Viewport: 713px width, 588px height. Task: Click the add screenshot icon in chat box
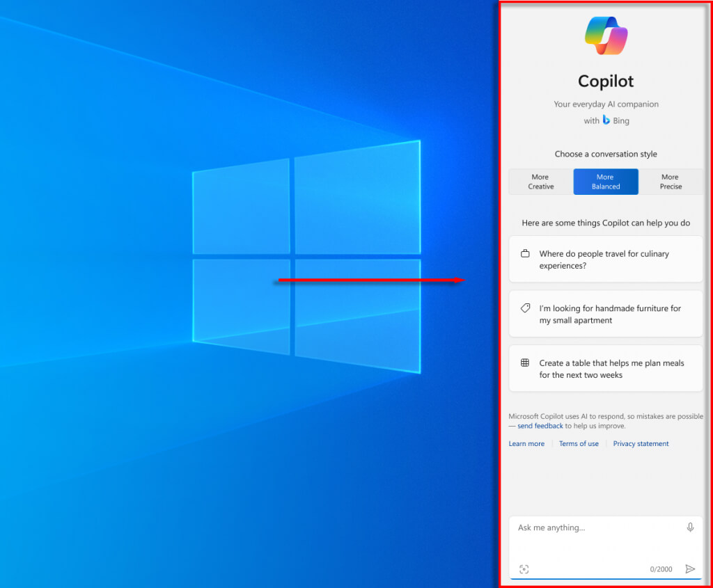tap(524, 569)
